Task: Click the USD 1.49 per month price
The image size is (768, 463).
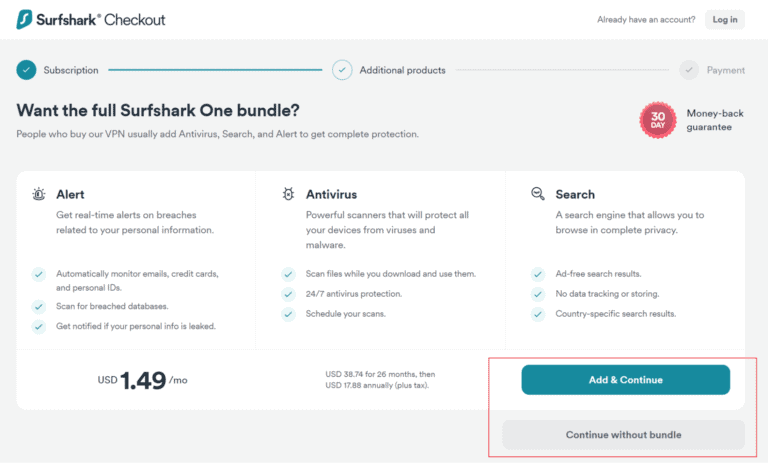Action: [142, 380]
